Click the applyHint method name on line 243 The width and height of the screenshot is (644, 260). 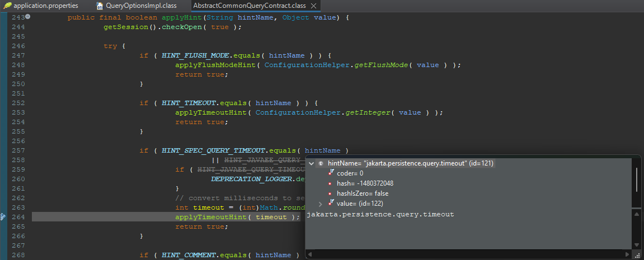click(182, 17)
